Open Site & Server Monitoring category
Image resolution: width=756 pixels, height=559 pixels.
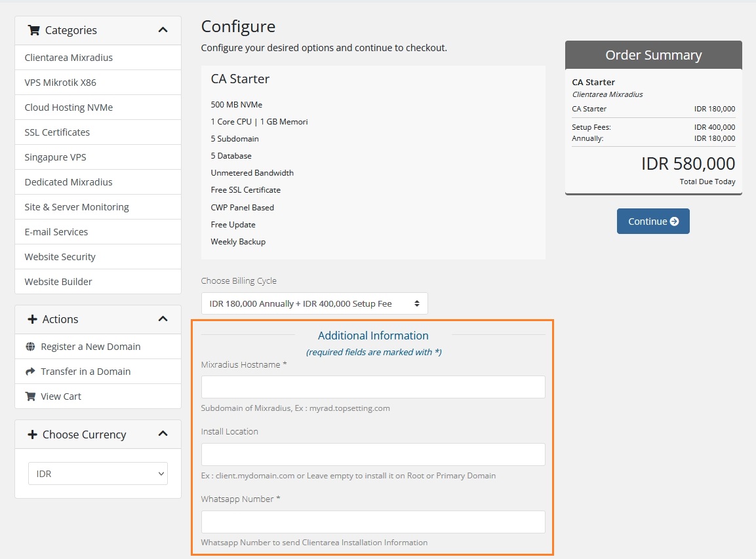(x=98, y=206)
